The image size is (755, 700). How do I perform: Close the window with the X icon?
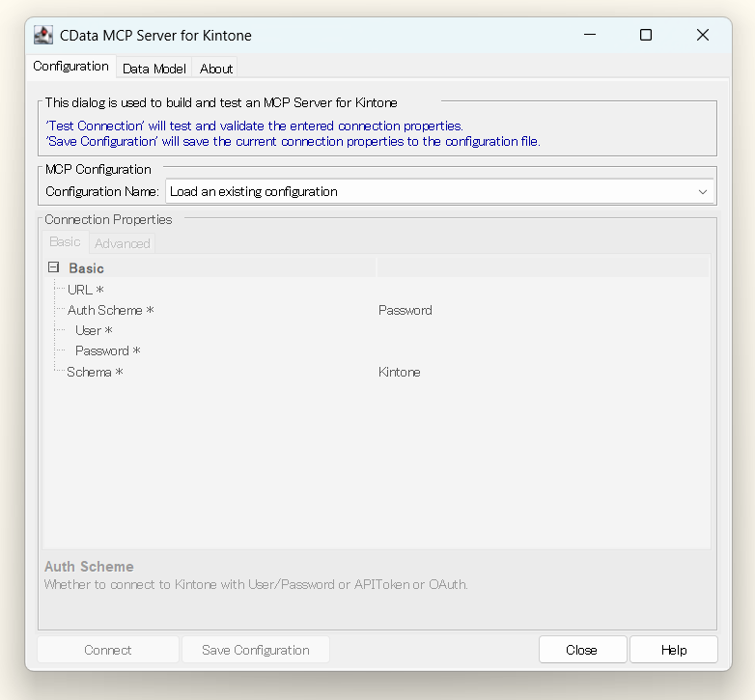tap(703, 35)
